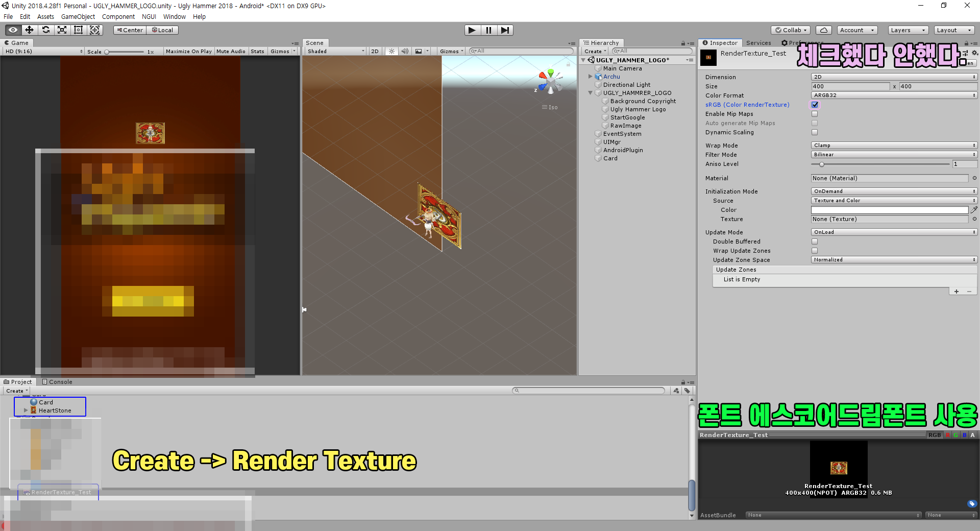Click the Project search field
Image resolution: width=980 pixels, height=531 pixels.
pos(589,391)
